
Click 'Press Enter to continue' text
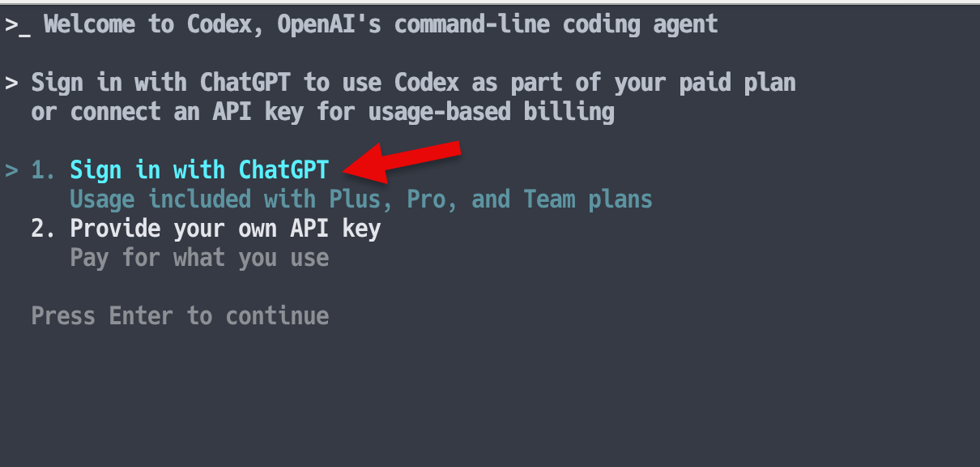(180, 315)
